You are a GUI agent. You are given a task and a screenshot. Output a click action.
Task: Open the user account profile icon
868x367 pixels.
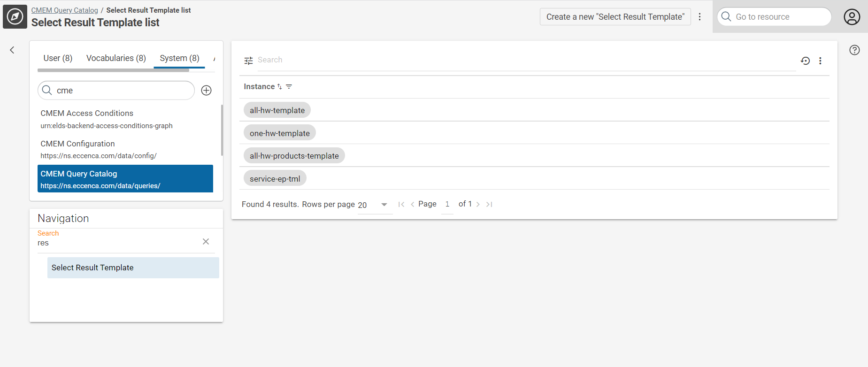click(852, 17)
